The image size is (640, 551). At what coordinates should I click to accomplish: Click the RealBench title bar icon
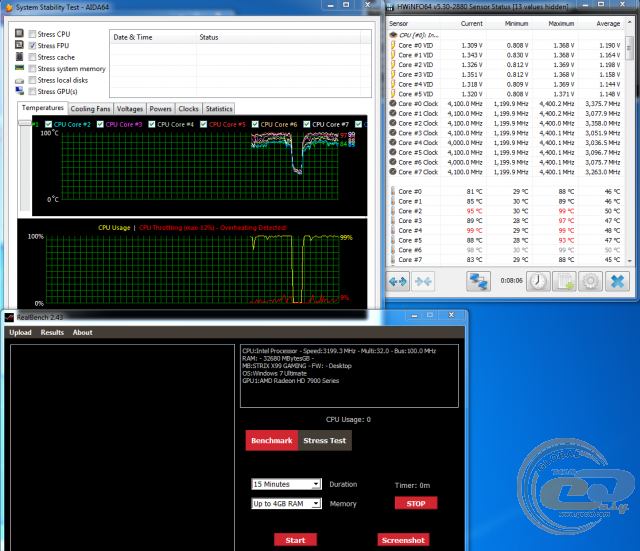click(x=9, y=317)
